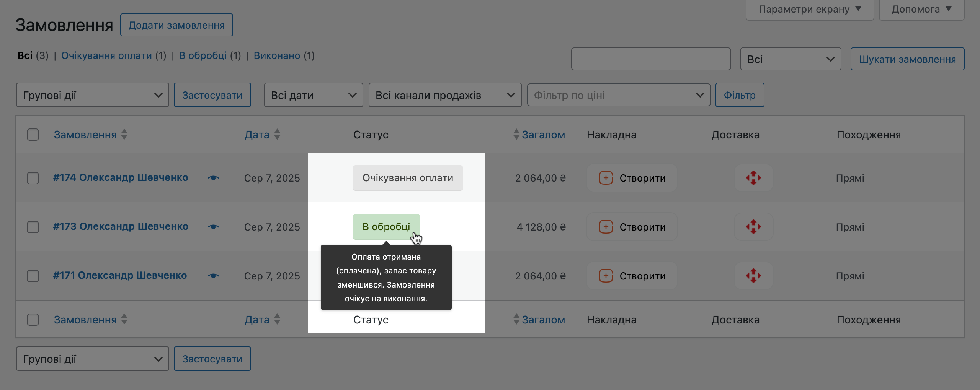
Task: Click the Фільтр button
Action: [740, 95]
